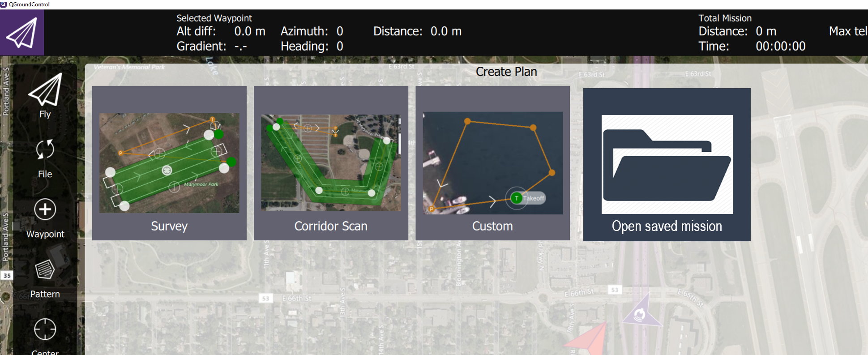Choose the Custom plan template
Image resolution: width=868 pixels, height=355 pixels.
pos(492,163)
